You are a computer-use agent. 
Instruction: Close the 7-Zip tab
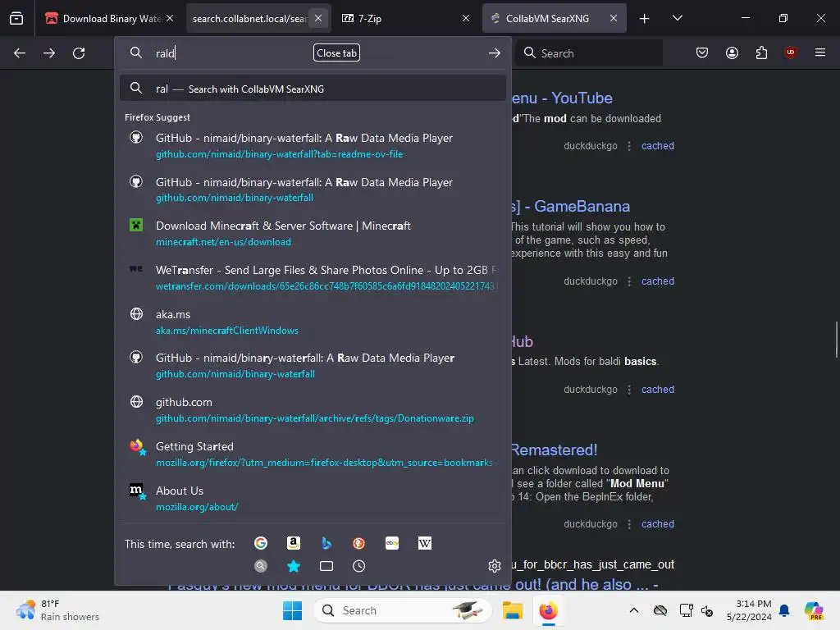coord(466,18)
